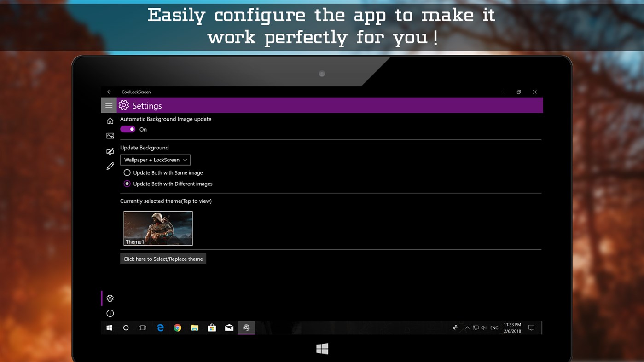Click the Settings gear beside the Settings title

click(123, 105)
